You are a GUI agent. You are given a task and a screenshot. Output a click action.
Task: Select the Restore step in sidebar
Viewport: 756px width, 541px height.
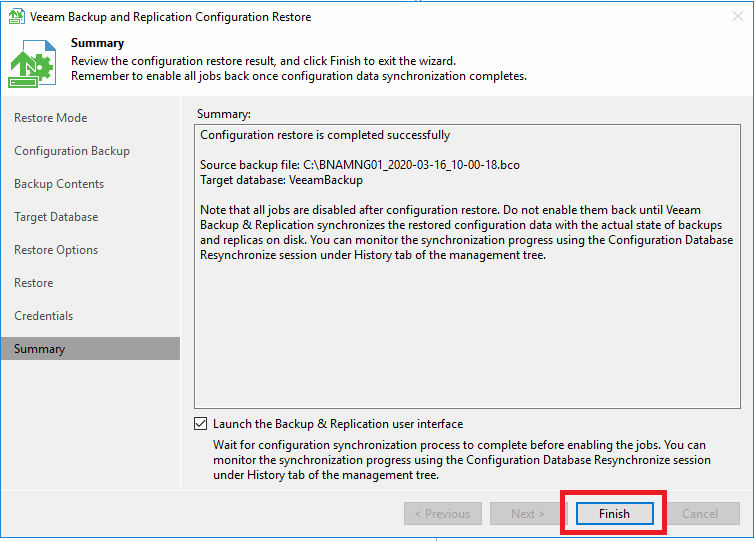[x=34, y=283]
